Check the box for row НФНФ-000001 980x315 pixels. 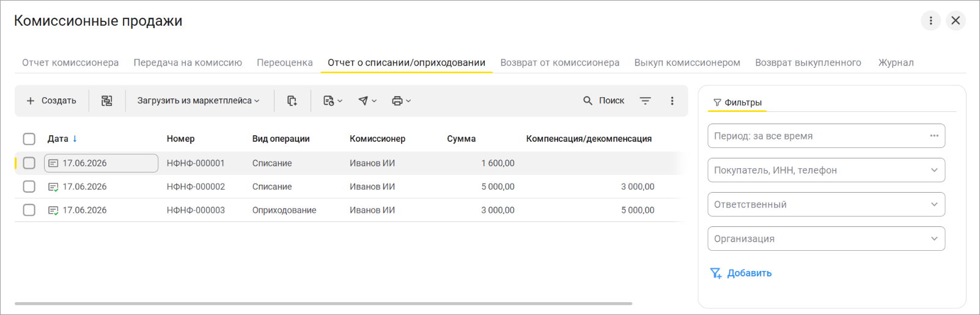[29, 163]
